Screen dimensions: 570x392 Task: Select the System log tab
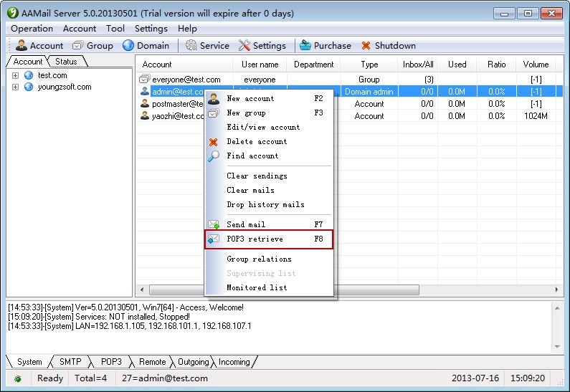coord(29,362)
